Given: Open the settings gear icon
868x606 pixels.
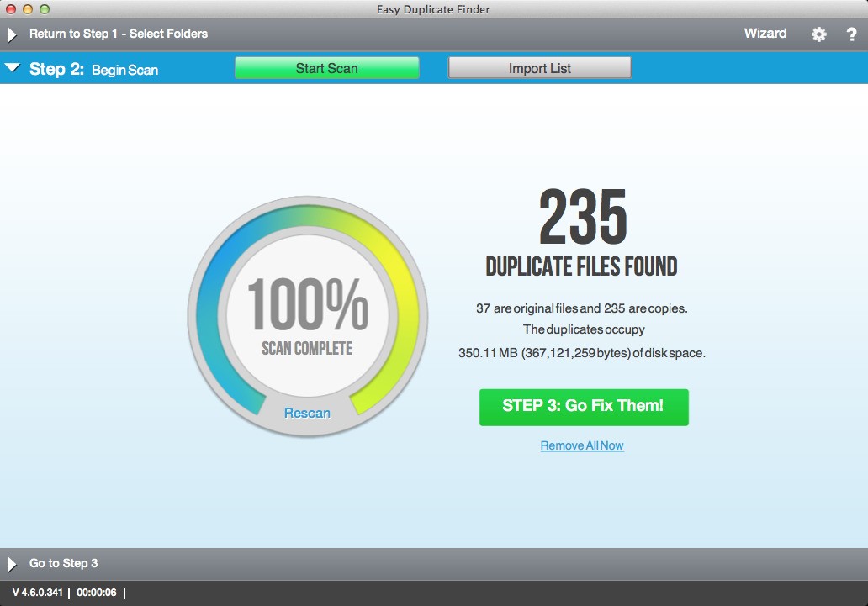Looking at the screenshot, I should pyautogui.click(x=818, y=34).
